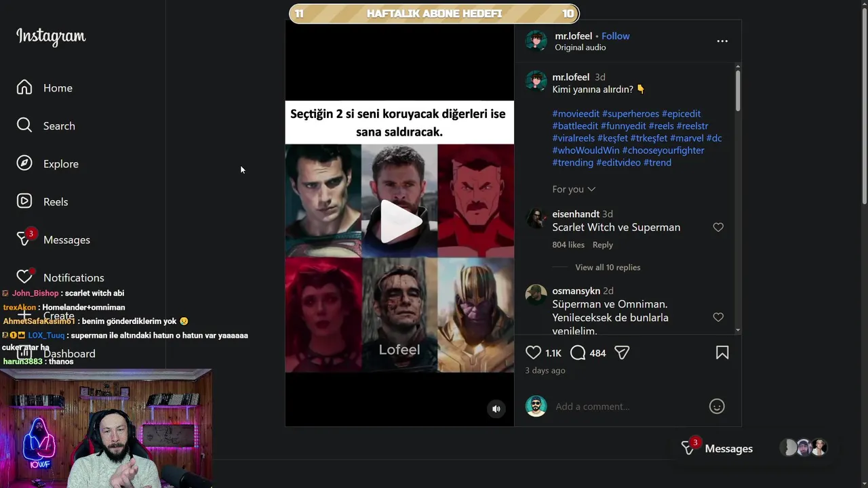The image size is (868, 488).
Task: Open eisenhandt's profile avatar
Action: click(536, 218)
